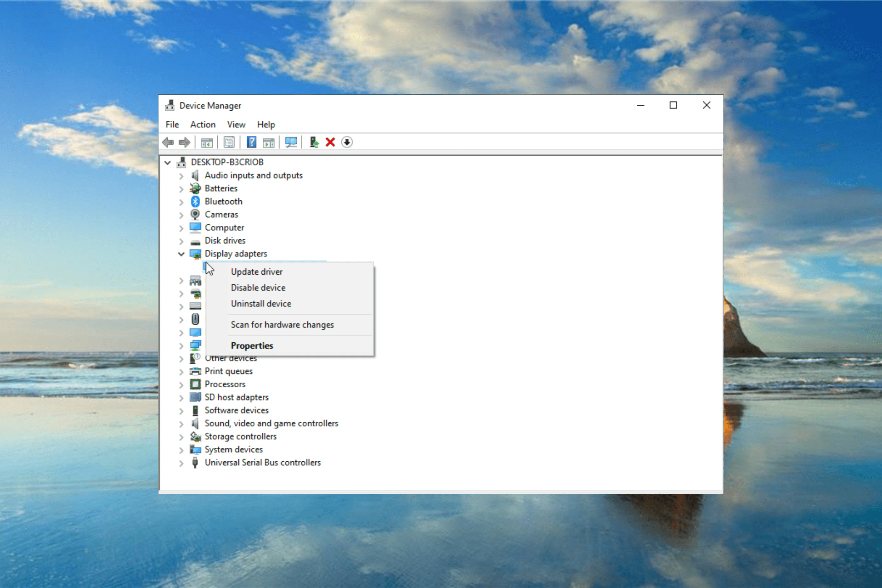Expand the Processors category
This screenshot has height=588, width=882.
[181, 385]
